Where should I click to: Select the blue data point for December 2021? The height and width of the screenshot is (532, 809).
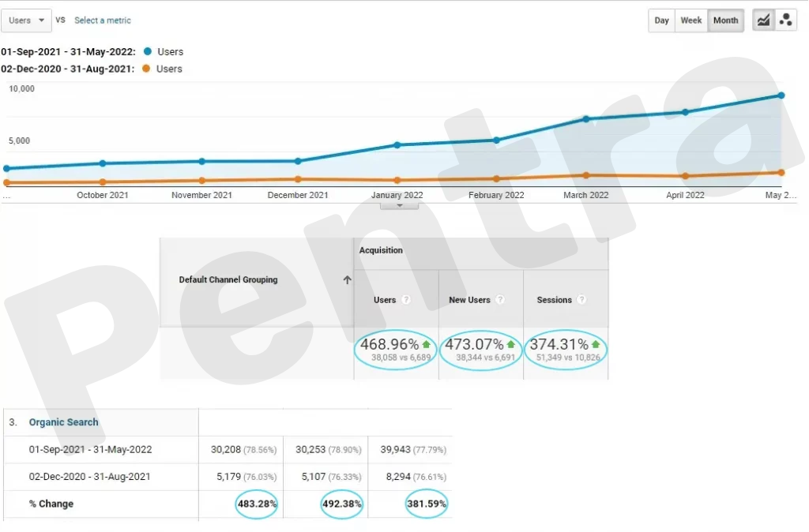click(x=298, y=161)
